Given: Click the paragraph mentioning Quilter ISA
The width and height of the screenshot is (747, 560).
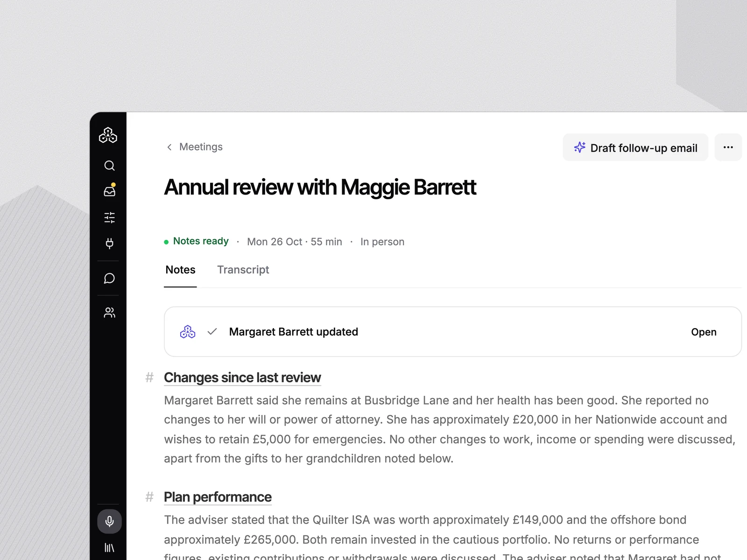Looking at the screenshot, I should [443, 537].
